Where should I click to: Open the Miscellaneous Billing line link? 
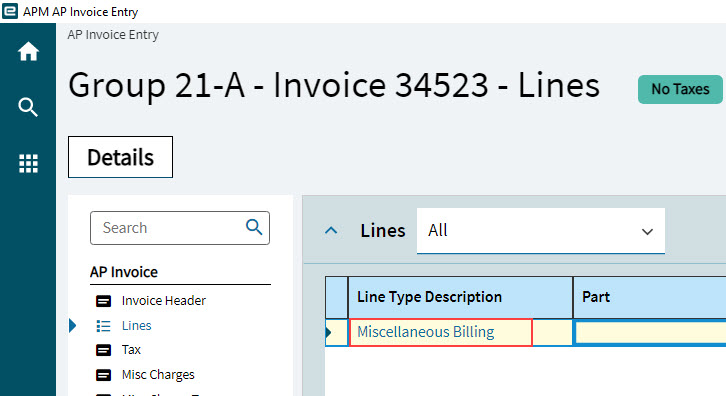pos(426,332)
